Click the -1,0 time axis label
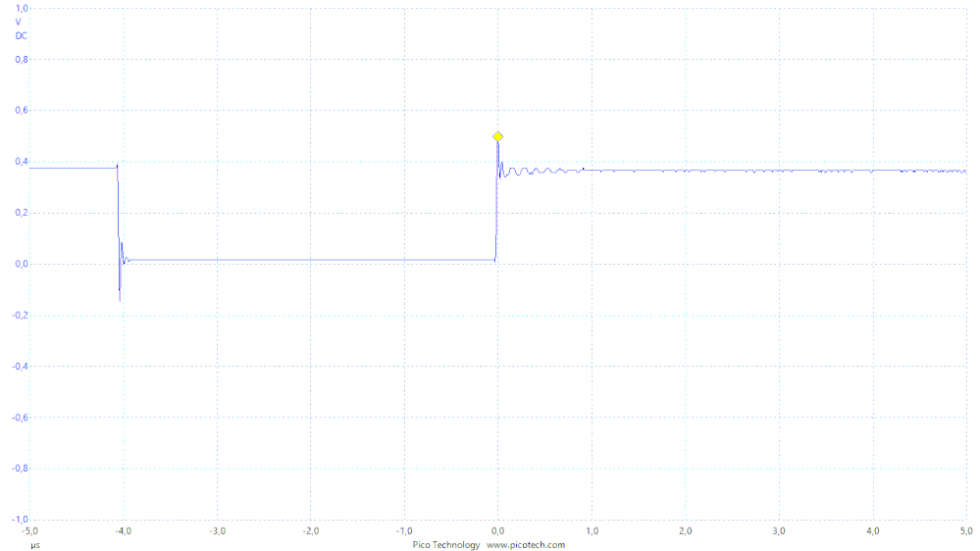 [x=404, y=531]
